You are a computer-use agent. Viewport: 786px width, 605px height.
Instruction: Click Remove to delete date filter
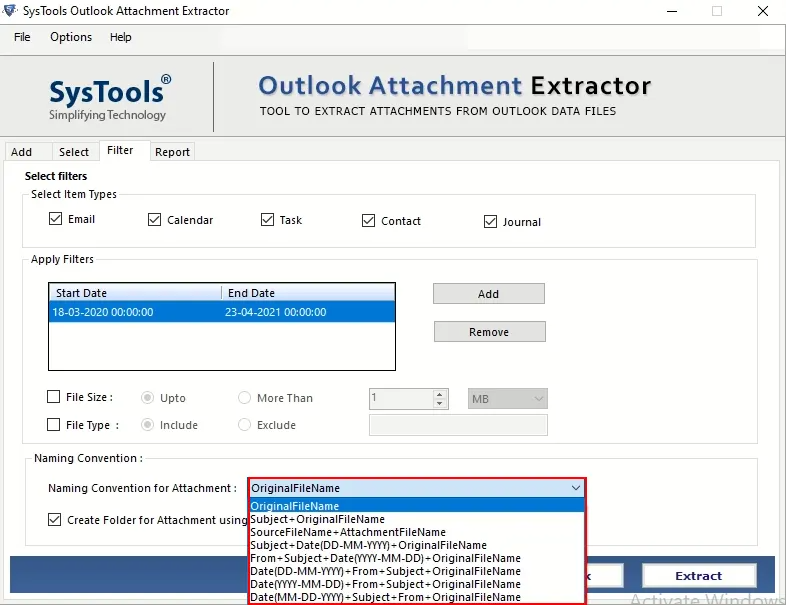click(489, 332)
